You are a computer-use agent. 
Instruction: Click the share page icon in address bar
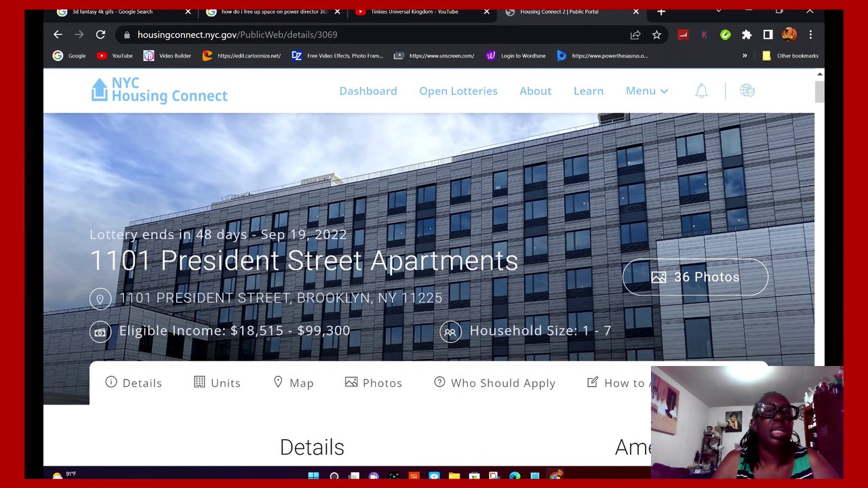[635, 35]
